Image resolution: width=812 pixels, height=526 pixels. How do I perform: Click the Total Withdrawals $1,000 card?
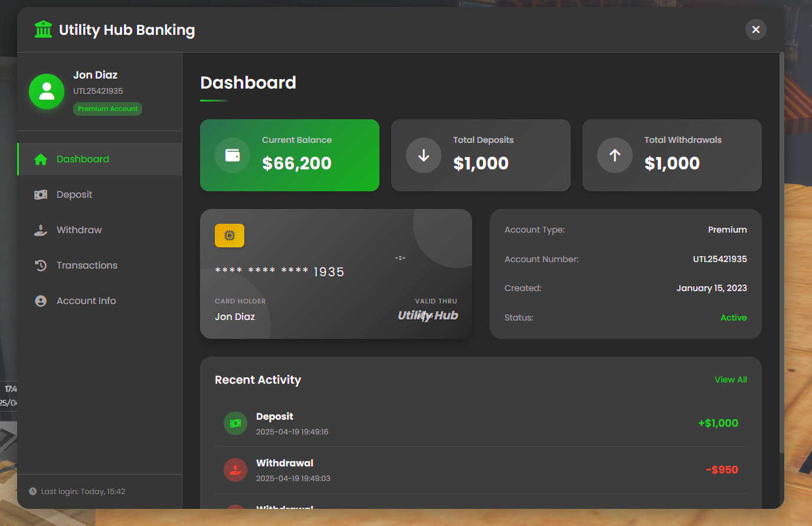tap(672, 155)
